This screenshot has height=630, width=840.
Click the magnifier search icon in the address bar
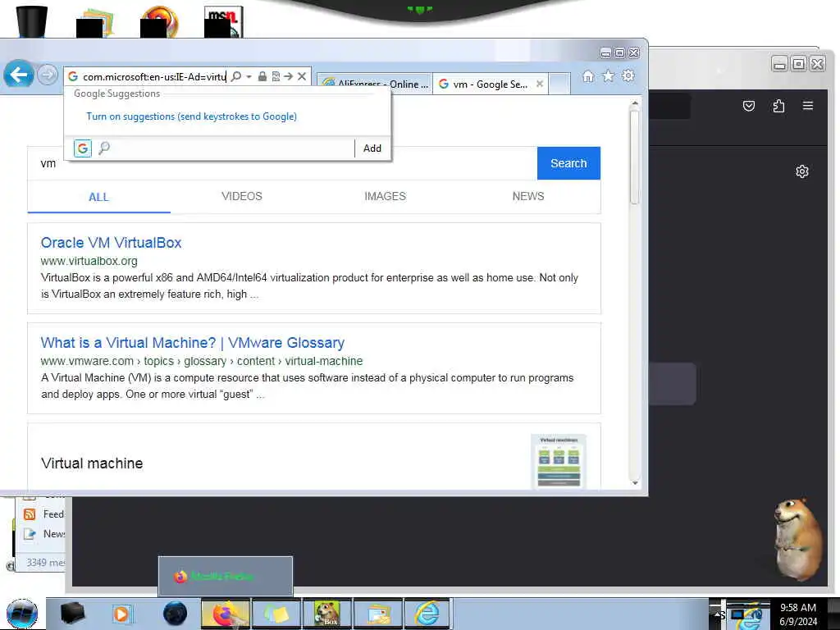[x=235, y=76]
